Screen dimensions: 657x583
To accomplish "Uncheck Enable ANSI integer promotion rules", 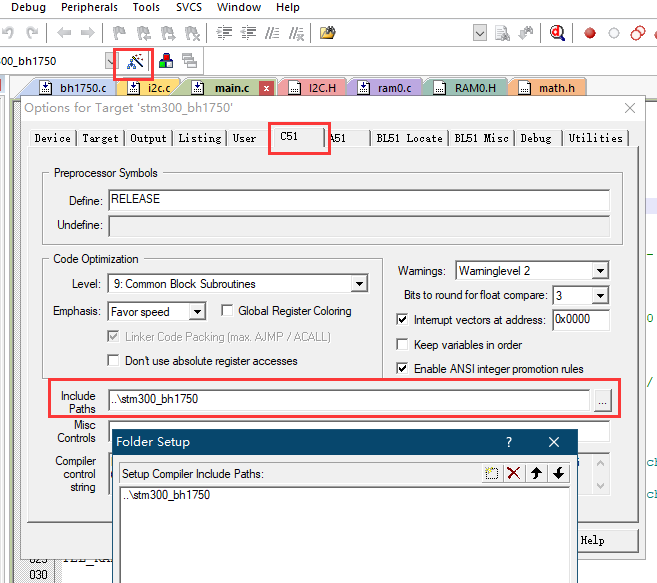I will click(402, 368).
